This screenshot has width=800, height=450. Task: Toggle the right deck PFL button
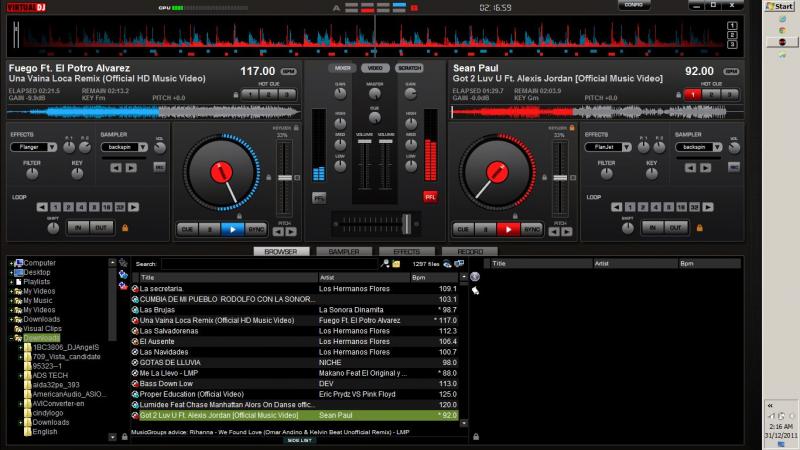pyautogui.click(x=430, y=198)
